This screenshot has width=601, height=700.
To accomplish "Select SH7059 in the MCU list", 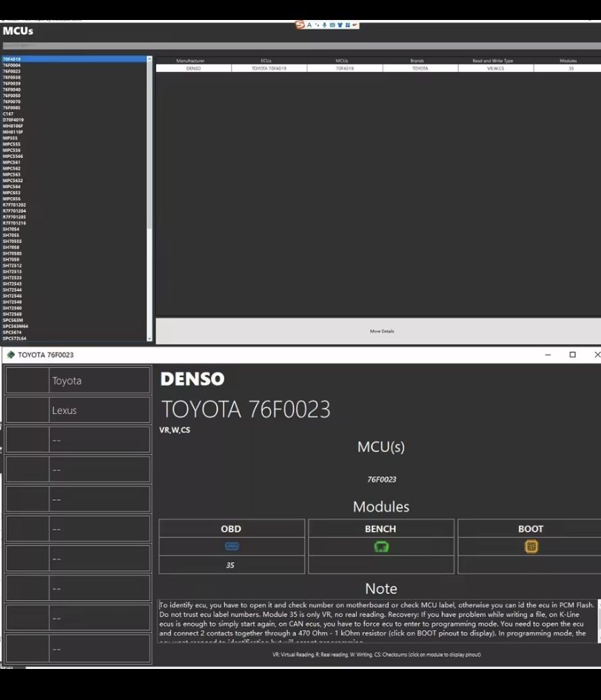I will point(11,259).
